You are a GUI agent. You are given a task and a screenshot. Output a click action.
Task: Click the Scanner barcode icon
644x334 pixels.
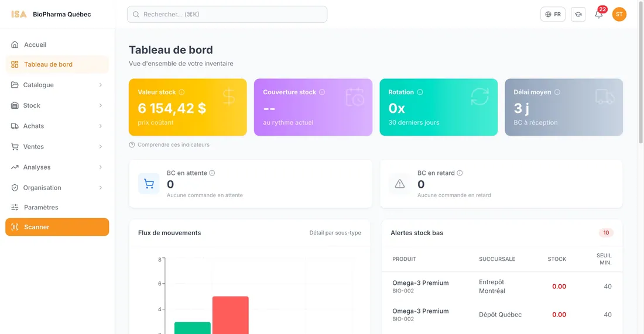[x=15, y=227]
